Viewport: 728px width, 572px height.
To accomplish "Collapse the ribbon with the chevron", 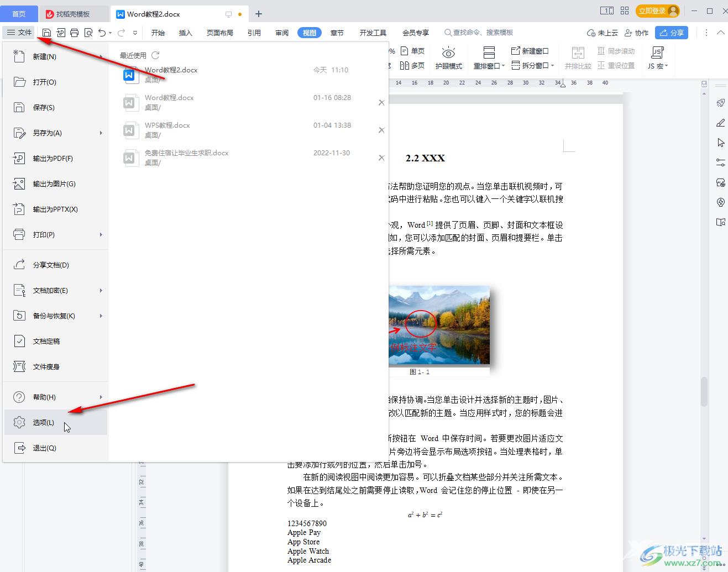I will coord(721,33).
